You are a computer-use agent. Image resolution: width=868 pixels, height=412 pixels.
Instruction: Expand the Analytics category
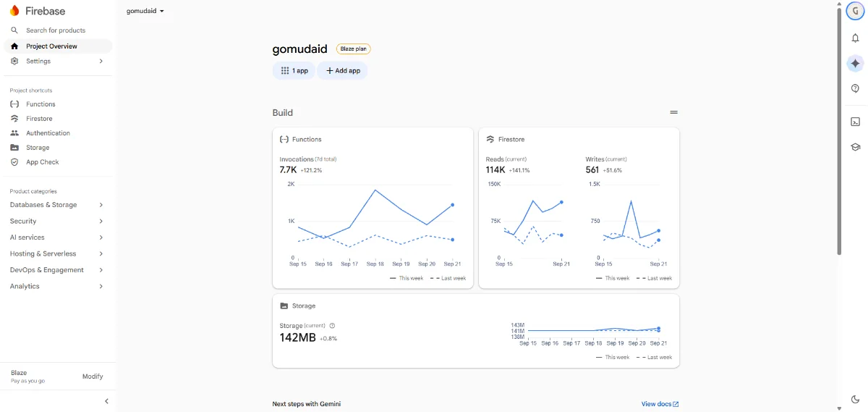pyautogui.click(x=56, y=287)
